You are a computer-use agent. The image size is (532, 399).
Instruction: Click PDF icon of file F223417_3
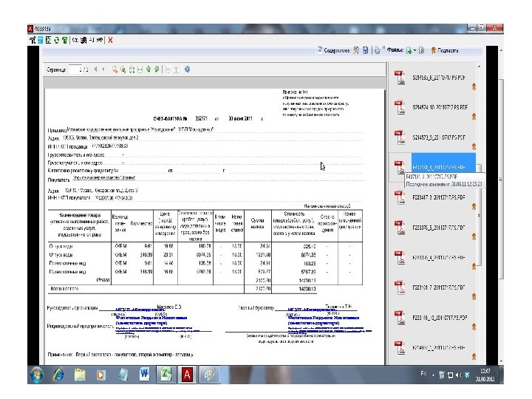tap(400, 197)
